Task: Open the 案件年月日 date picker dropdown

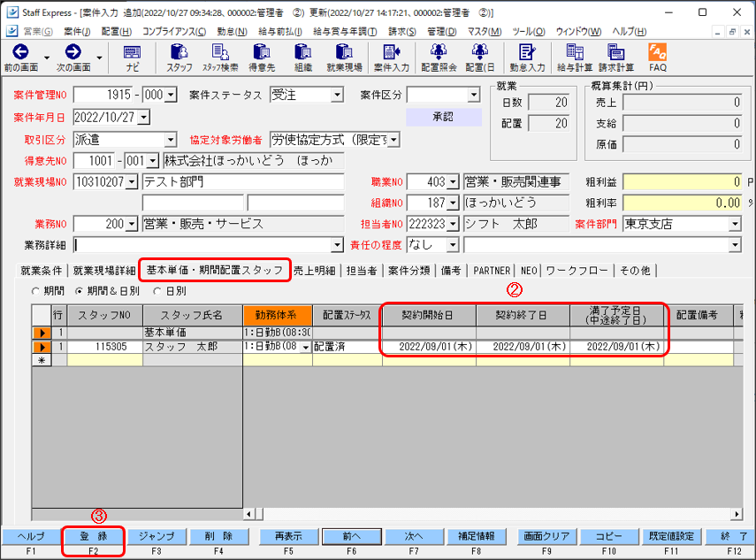Action: click(143, 117)
